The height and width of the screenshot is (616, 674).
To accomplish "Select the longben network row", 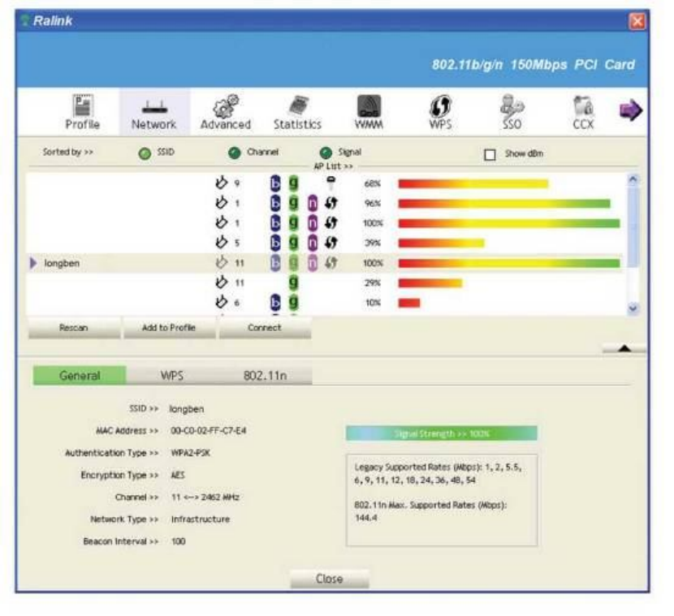I will 325,263.
